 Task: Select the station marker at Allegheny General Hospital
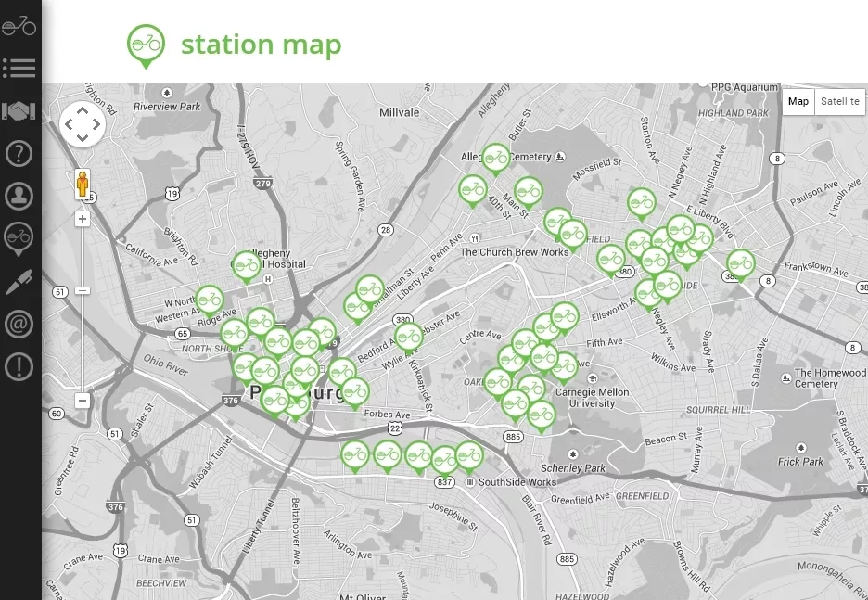[246, 266]
